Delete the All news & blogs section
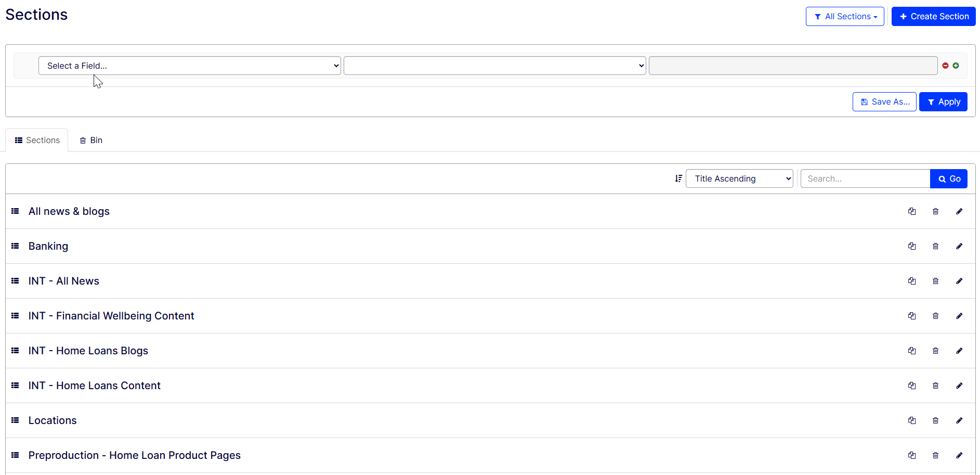The image size is (980, 475). (x=936, y=211)
